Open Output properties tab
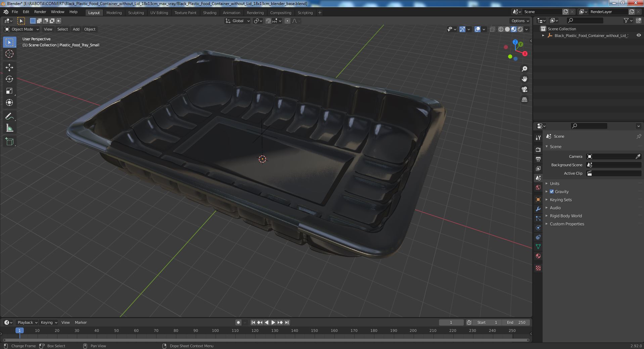Screen dimensions: 644x349 [x=538, y=159]
